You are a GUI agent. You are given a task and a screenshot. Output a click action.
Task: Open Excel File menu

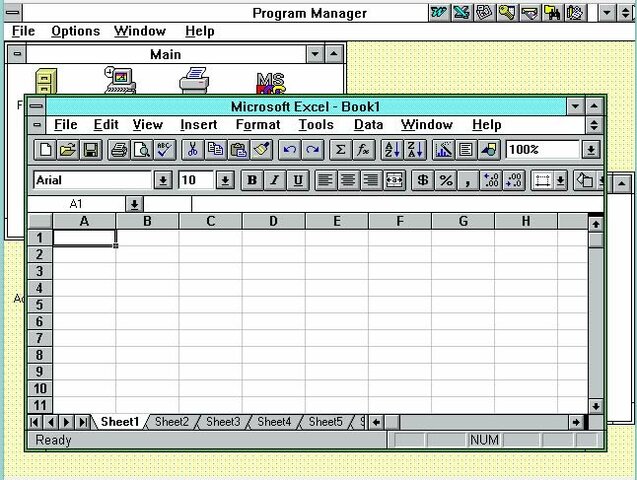65,124
